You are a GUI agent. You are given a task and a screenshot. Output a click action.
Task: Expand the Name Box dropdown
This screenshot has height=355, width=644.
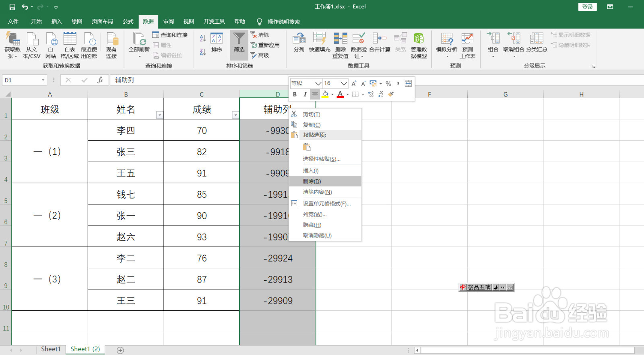click(x=43, y=80)
